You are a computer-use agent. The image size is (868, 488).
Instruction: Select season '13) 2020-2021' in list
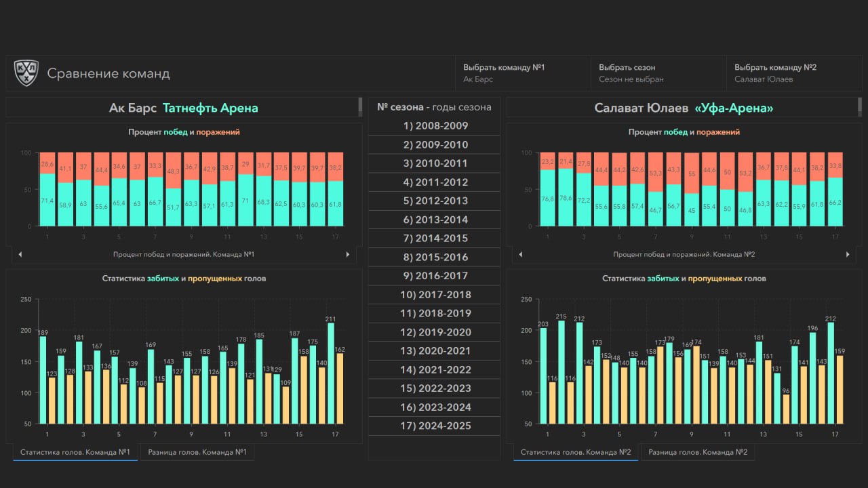tap(434, 351)
